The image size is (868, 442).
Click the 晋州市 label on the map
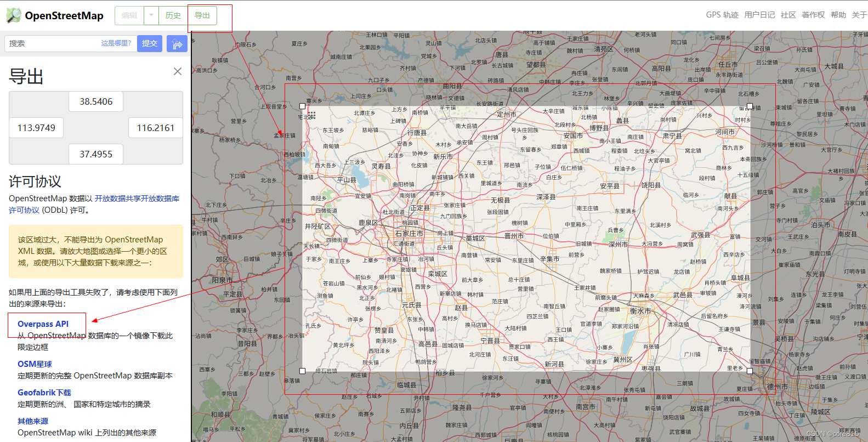coord(514,236)
